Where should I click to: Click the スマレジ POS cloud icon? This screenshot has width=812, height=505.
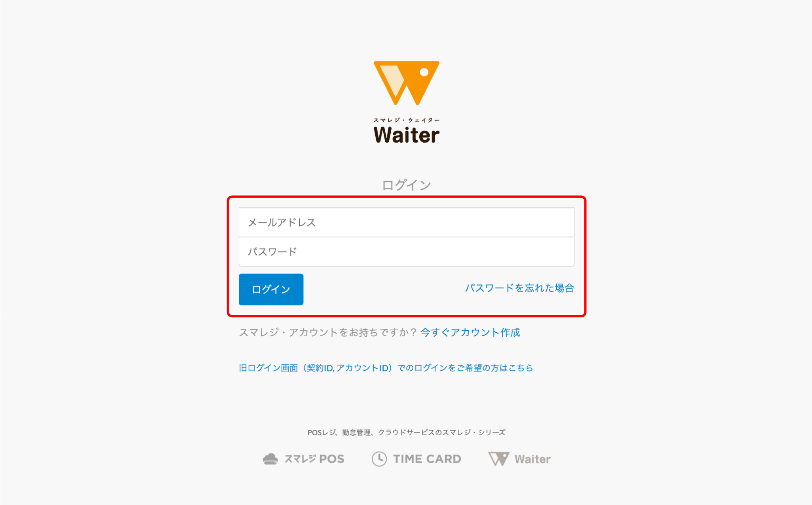[x=270, y=459]
